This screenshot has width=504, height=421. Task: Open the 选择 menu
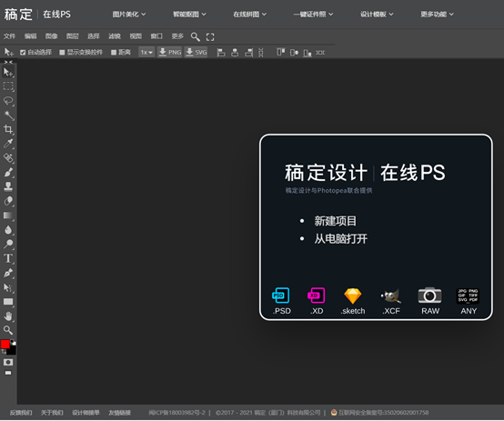pos(94,36)
